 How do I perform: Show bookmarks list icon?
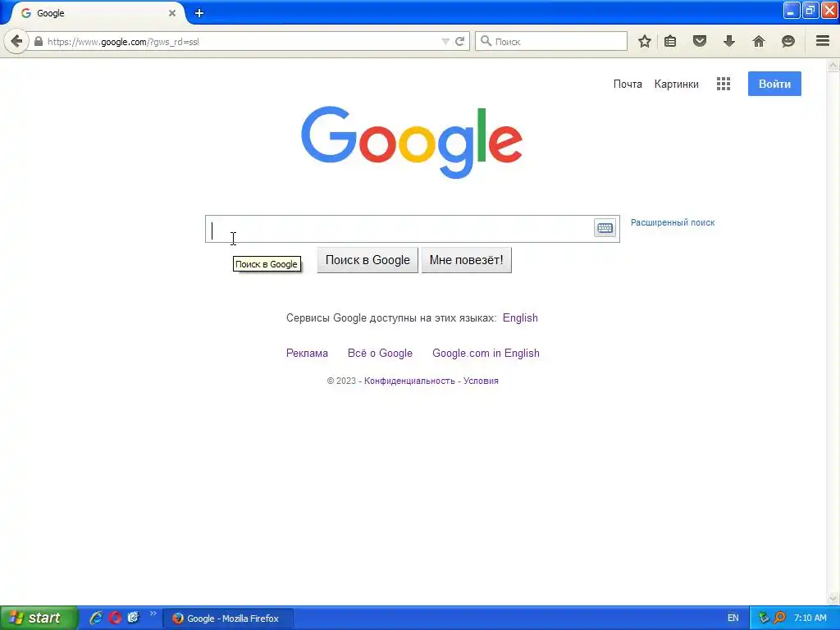[670, 41]
